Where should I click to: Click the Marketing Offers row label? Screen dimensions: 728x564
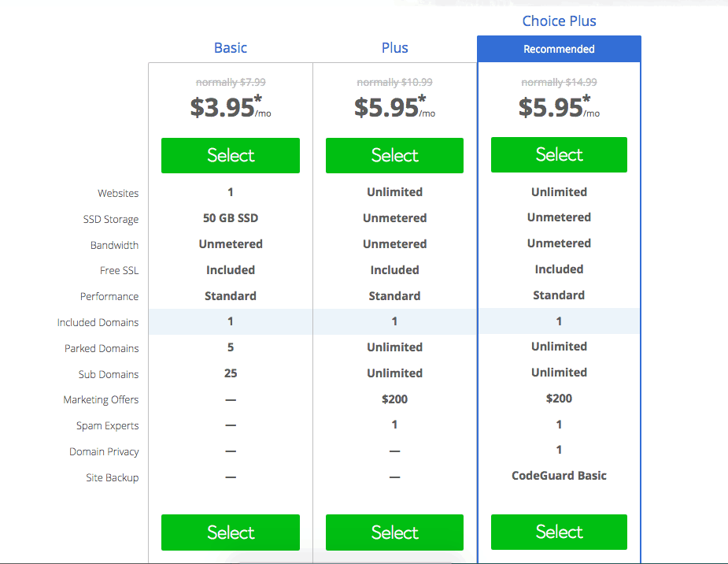(x=101, y=400)
